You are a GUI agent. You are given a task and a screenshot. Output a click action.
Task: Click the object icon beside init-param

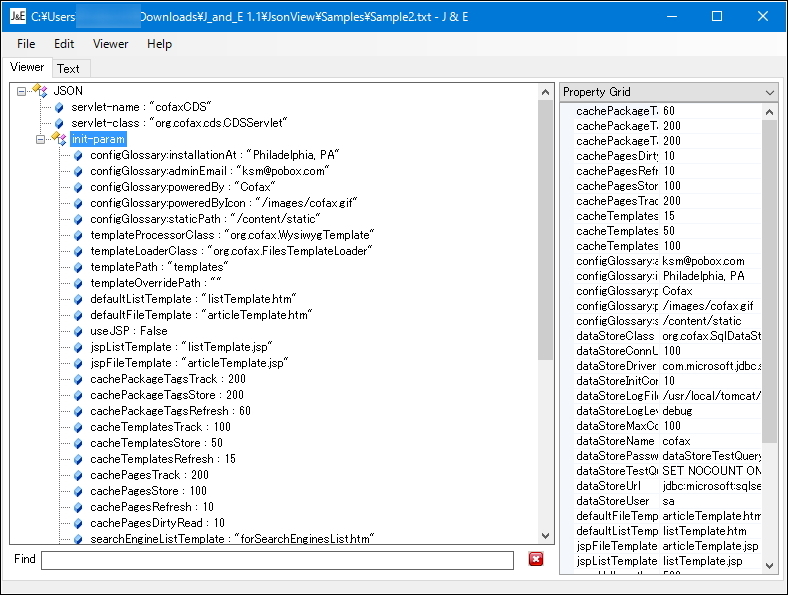click(x=59, y=139)
